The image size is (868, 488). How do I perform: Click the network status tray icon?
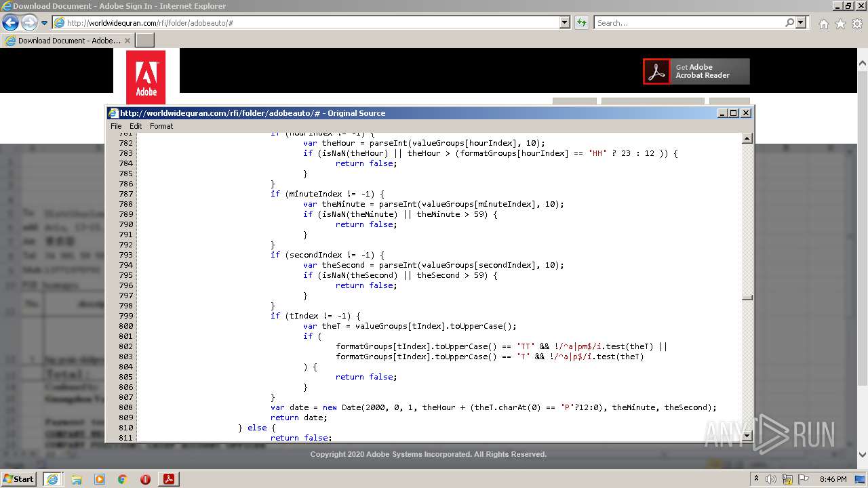[787, 479]
